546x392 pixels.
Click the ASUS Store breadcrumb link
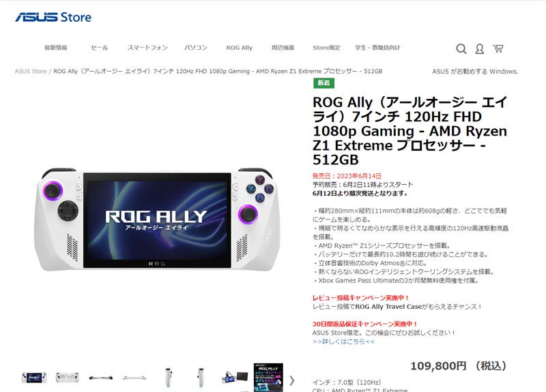(31, 72)
